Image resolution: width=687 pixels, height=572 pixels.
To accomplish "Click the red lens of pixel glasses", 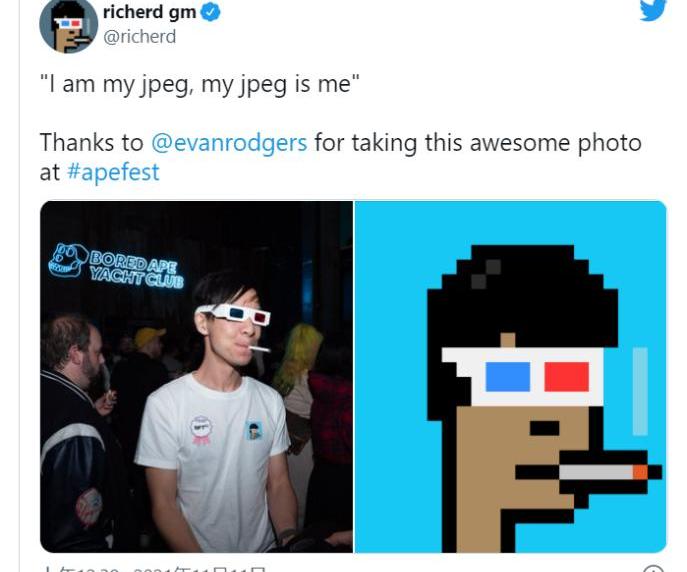I will click(567, 377).
